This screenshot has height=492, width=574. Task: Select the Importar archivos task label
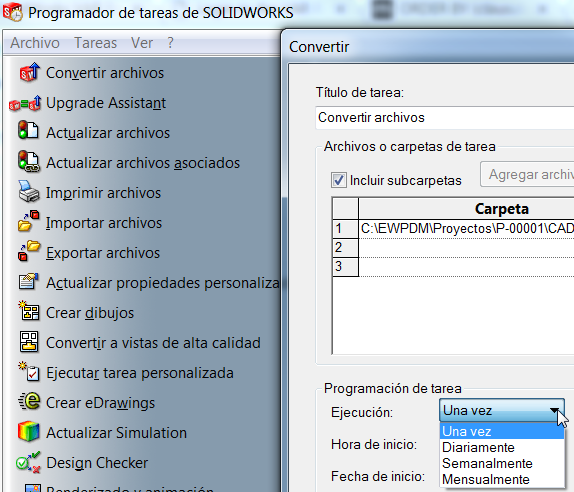click(x=104, y=223)
